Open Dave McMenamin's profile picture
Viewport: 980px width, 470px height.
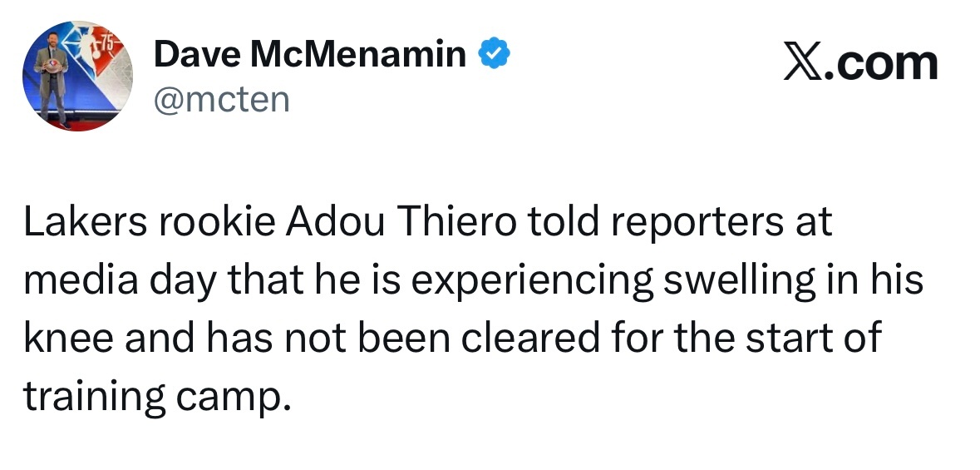[x=76, y=76]
